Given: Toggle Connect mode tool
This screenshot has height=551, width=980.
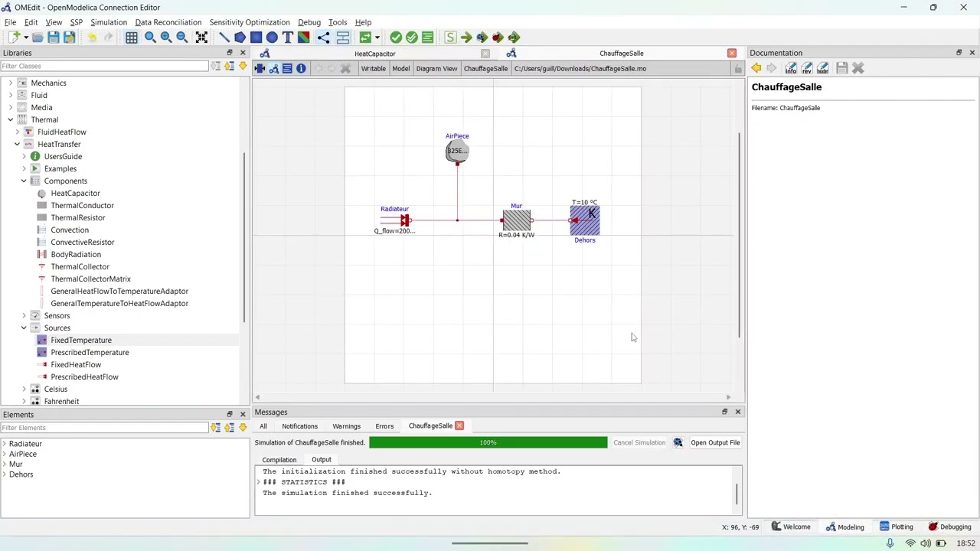Looking at the screenshot, I should [x=323, y=37].
